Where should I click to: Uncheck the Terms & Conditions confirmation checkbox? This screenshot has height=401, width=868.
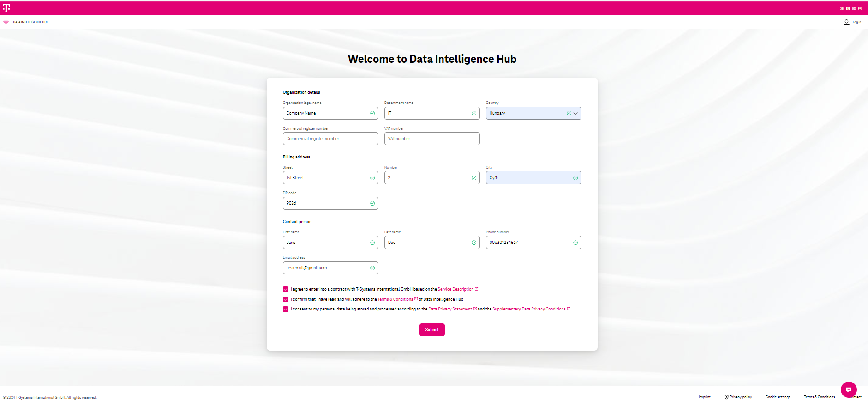pos(286,299)
